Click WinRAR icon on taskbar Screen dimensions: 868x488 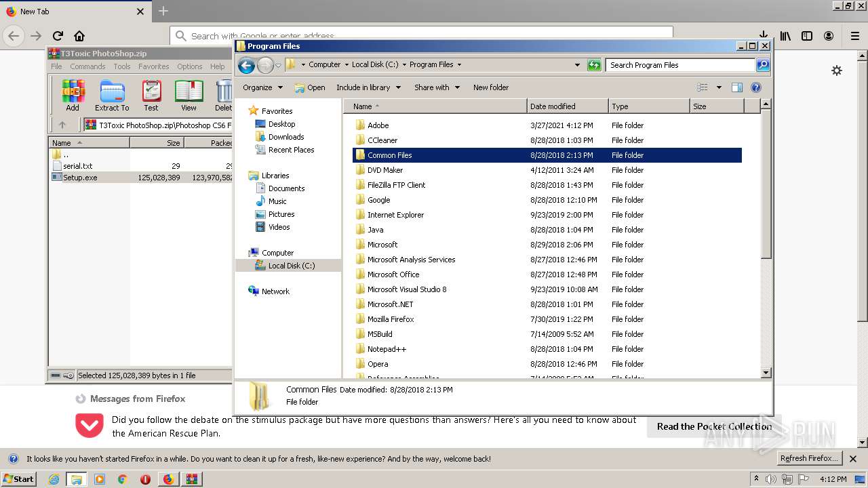pos(191,479)
